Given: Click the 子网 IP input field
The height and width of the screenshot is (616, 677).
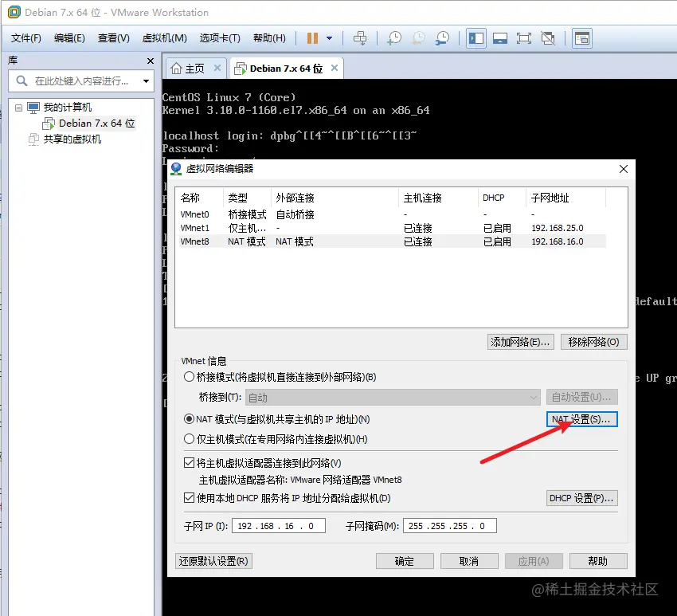Looking at the screenshot, I should [x=279, y=526].
